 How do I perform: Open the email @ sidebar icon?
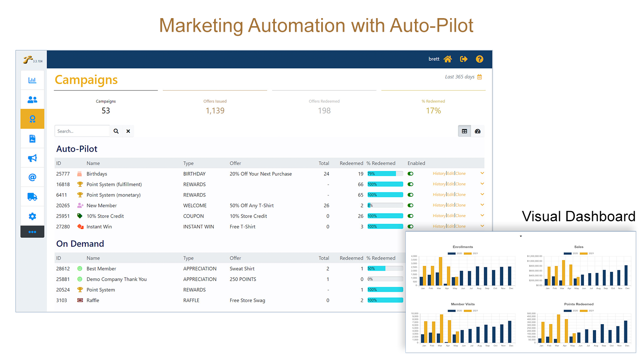click(x=32, y=177)
